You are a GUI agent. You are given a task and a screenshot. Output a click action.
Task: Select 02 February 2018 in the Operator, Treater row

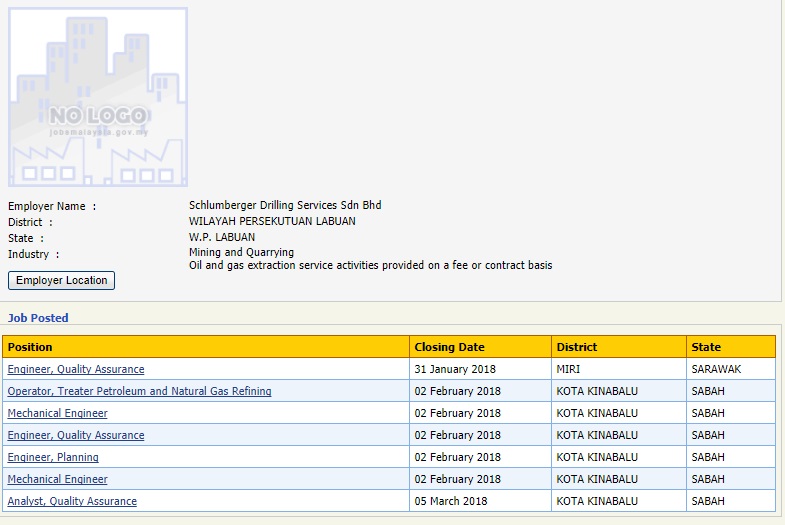(458, 391)
